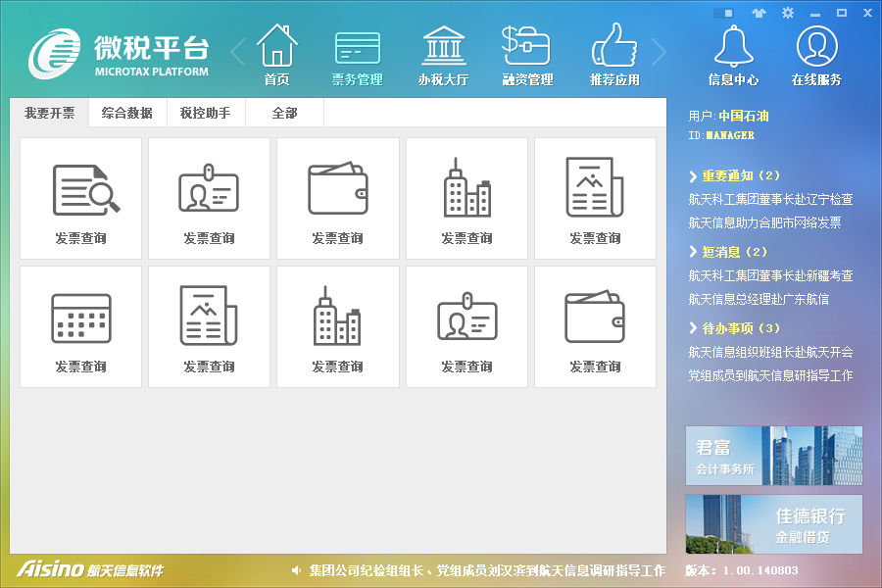Switch to the 综合数据 tab
The width and height of the screenshot is (882, 588).
127,113
